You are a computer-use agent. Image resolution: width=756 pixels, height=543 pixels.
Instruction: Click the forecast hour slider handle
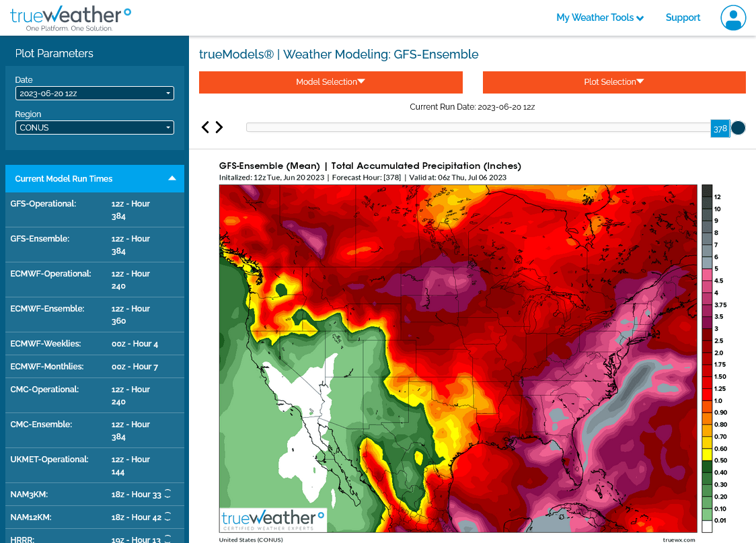(x=738, y=128)
